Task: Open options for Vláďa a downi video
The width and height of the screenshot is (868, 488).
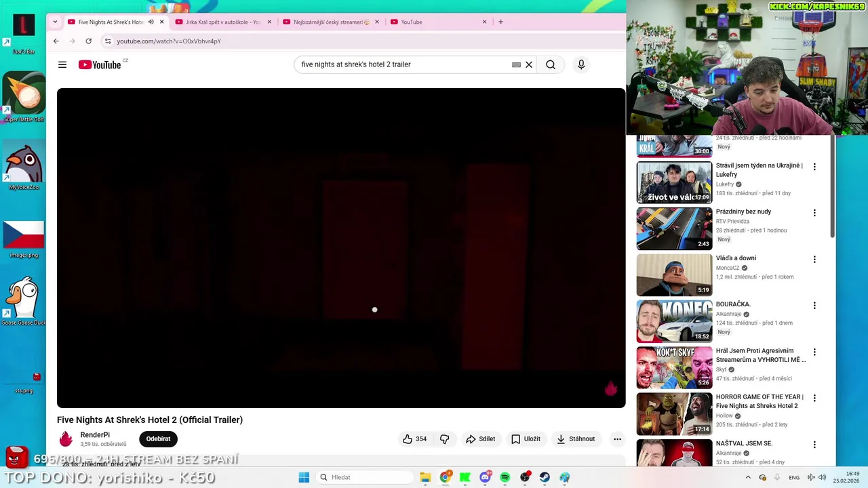Action: 814,260
